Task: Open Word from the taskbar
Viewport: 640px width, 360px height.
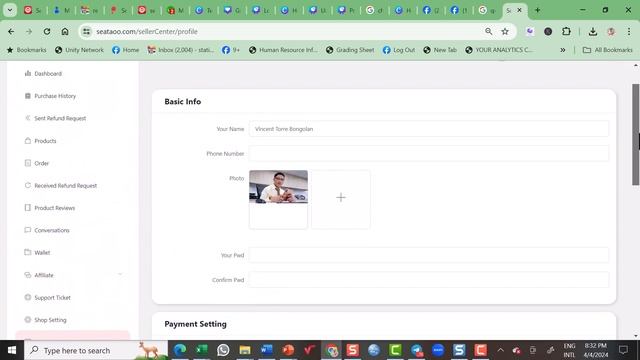Action: tap(267, 350)
